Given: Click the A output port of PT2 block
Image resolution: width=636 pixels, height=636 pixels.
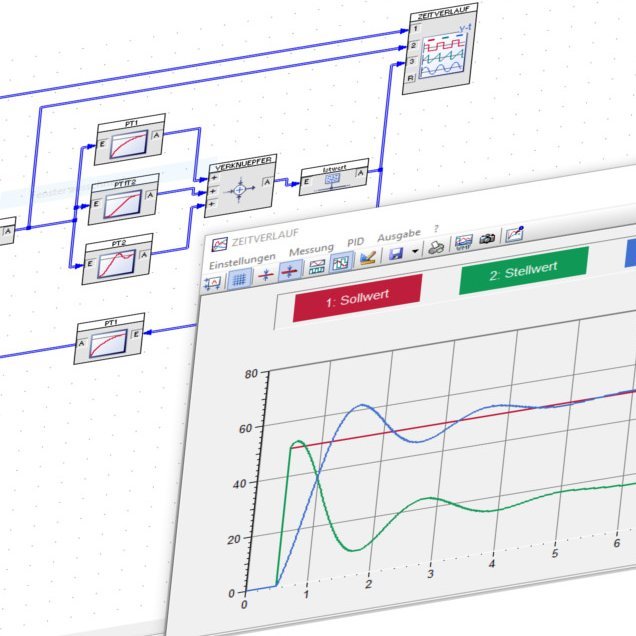Looking at the screenshot, I should 144,254.
